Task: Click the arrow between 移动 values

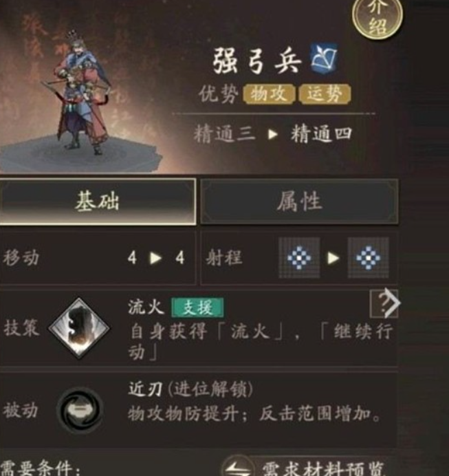Action: pyautogui.click(x=155, y=258)
